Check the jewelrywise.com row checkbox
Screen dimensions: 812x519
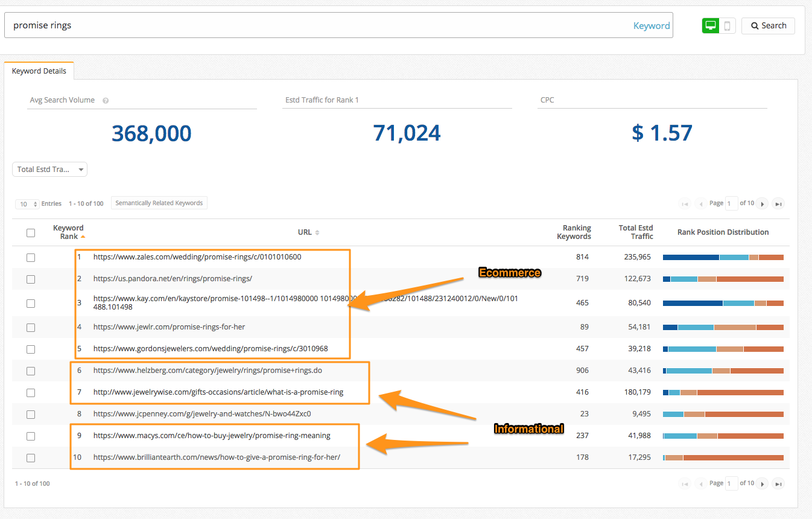[x=31, y=393]
